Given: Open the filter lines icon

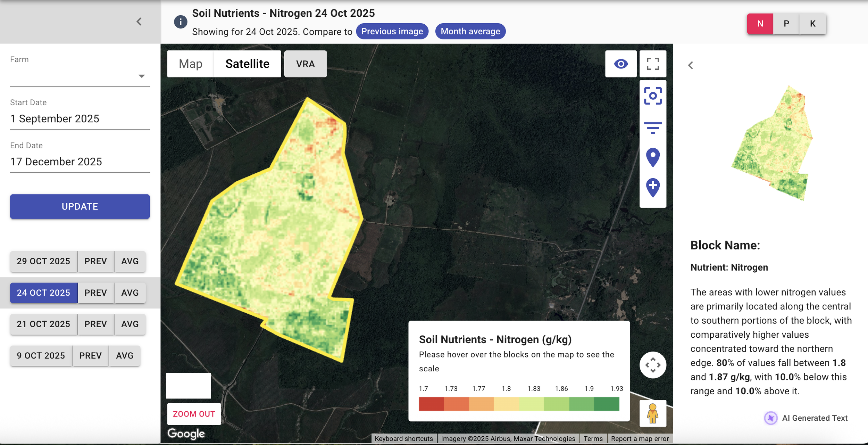Looking at the screenshot, I should coord(652,127).
